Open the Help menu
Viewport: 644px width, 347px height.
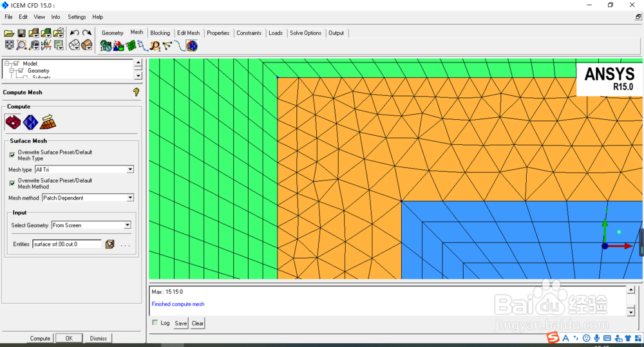point(97,17)
